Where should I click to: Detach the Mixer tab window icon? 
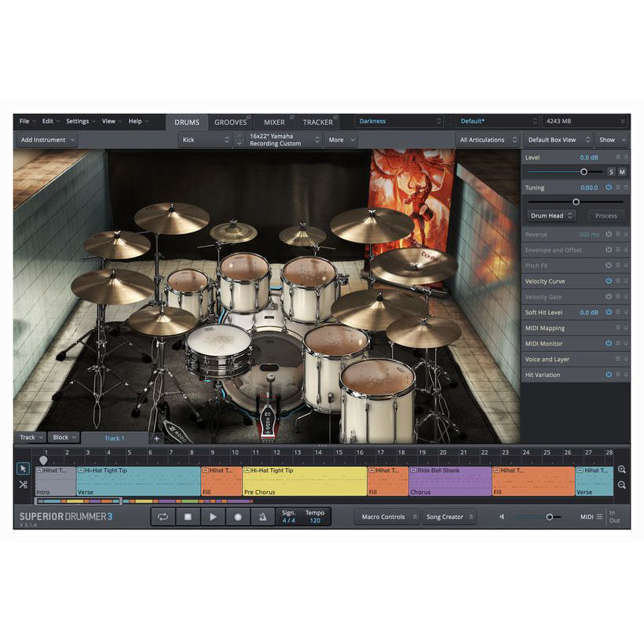point(292,118)
